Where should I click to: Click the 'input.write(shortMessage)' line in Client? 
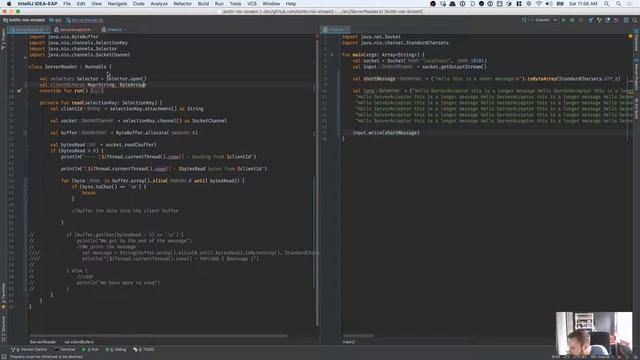coord(386,133)
